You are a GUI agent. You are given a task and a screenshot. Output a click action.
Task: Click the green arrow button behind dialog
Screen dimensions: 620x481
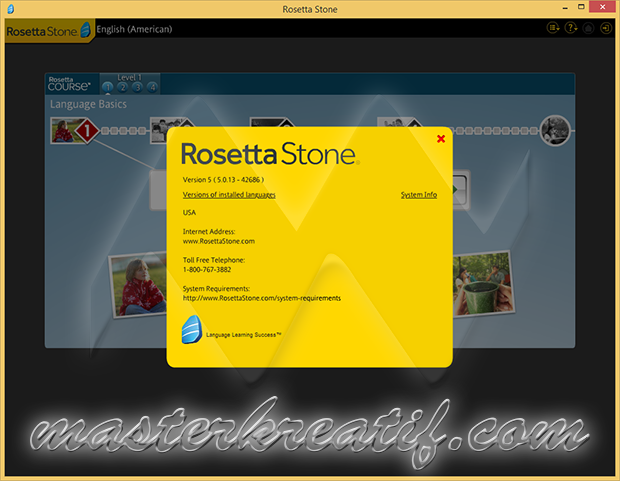tap(461, 190)
